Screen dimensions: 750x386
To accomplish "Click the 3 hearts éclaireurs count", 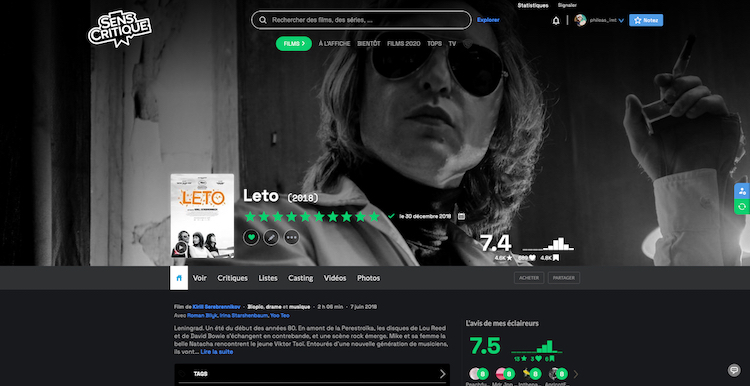I will [536, 358].
